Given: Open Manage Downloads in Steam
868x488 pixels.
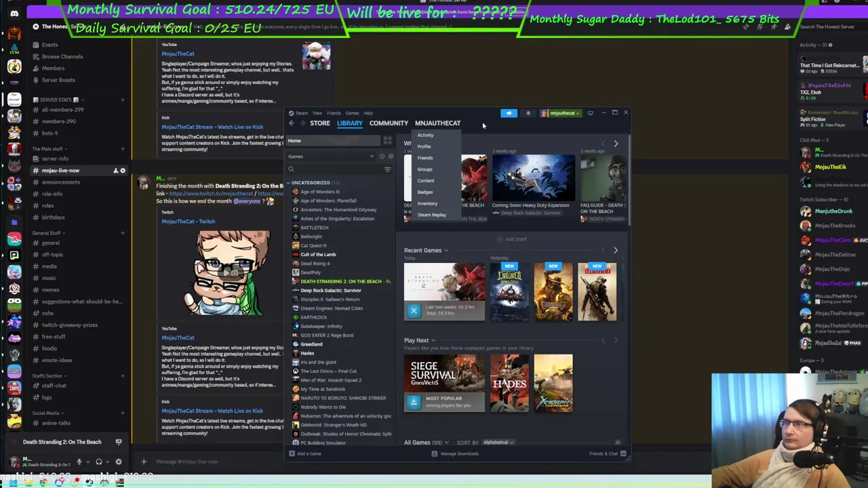Looking at the screenshot, I should click(456, 453).
